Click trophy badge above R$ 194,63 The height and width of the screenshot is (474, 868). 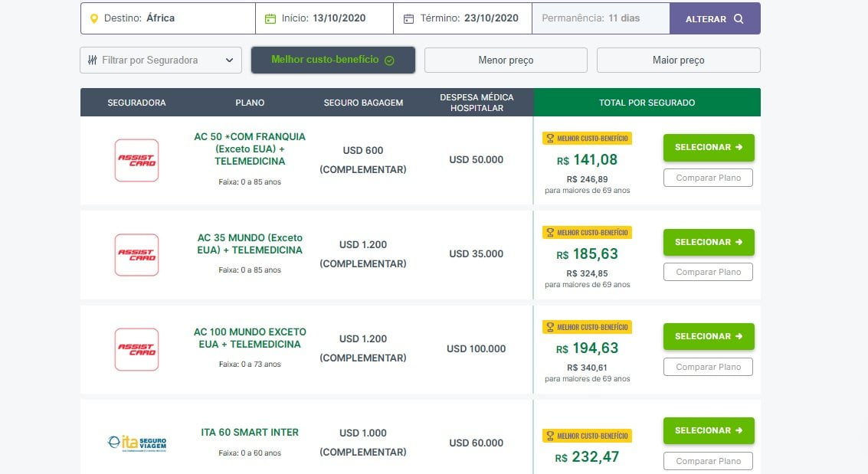coord(587,327)
